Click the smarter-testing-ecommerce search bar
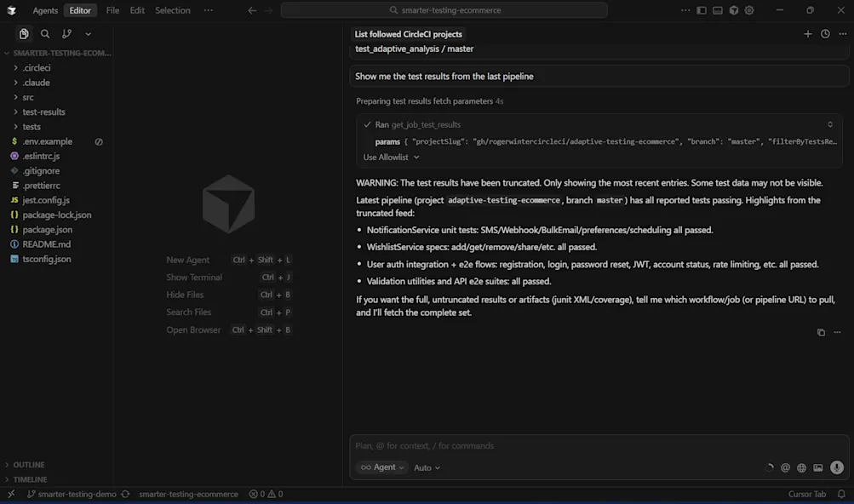854x504 pixels. (x=444, y=10)
